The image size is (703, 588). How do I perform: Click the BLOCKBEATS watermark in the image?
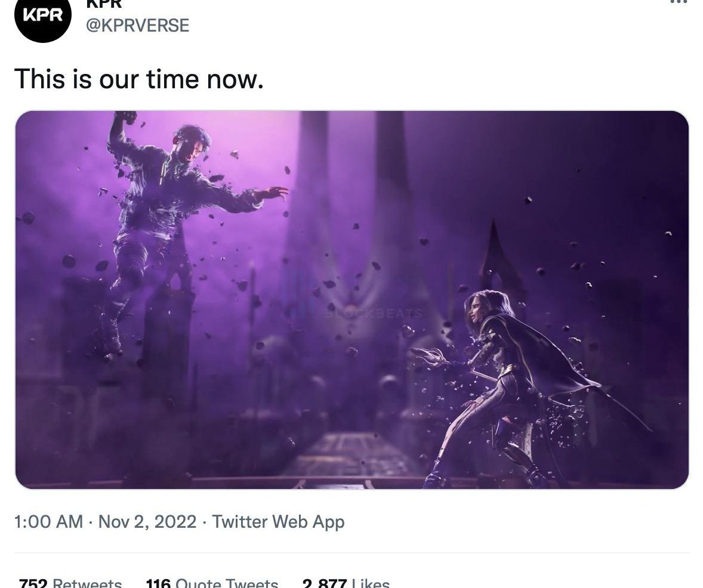coord(374,313)
